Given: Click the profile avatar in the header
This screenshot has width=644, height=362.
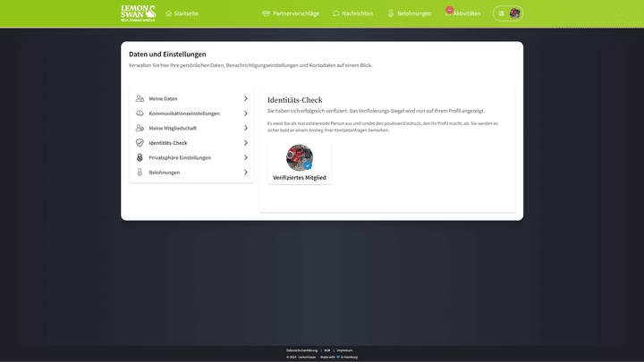Looking at the screenshot, I should click(x=514, y=13).
